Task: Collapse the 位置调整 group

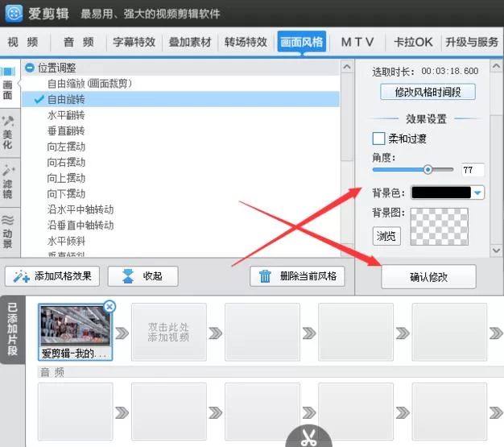Action: pyautogui.click(x=30, y=68)
